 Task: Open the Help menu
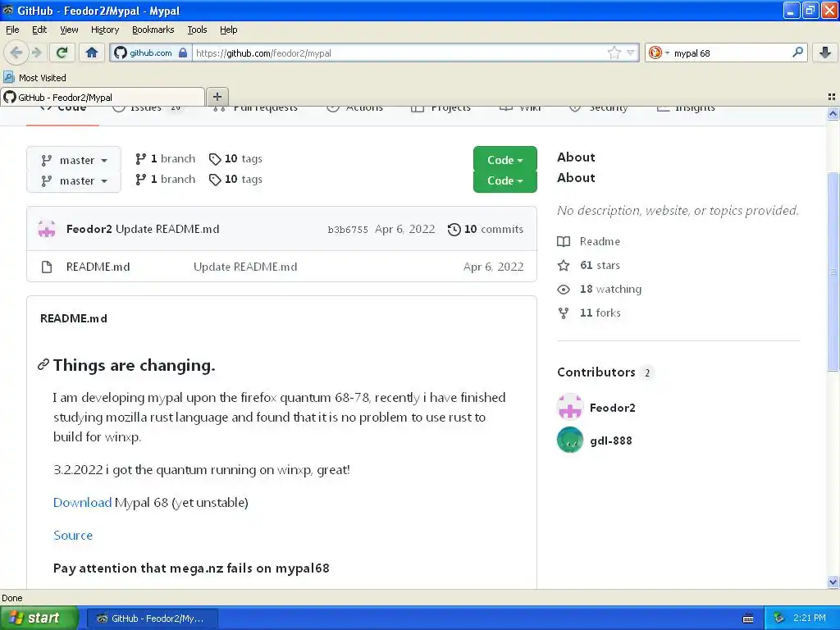[228, 30]
